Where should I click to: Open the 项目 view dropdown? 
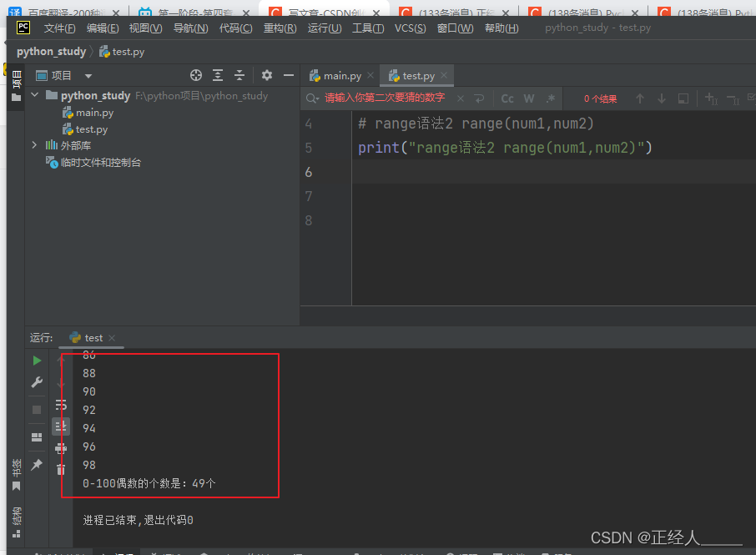coord(88,76)
